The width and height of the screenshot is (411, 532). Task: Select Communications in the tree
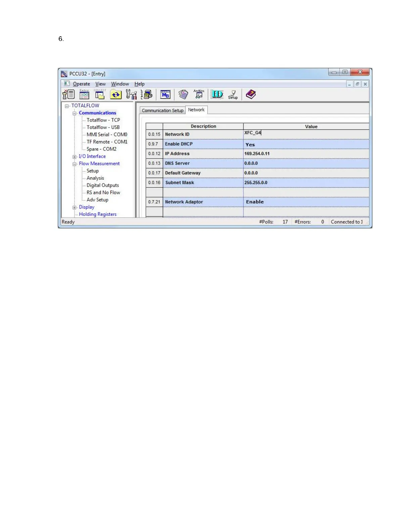[x=97, y=113]
